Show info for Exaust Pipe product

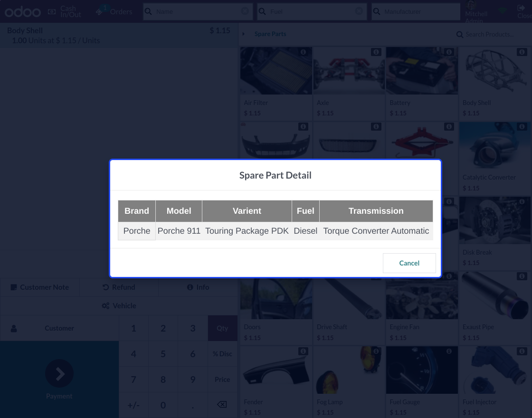(x=522, y=276)
